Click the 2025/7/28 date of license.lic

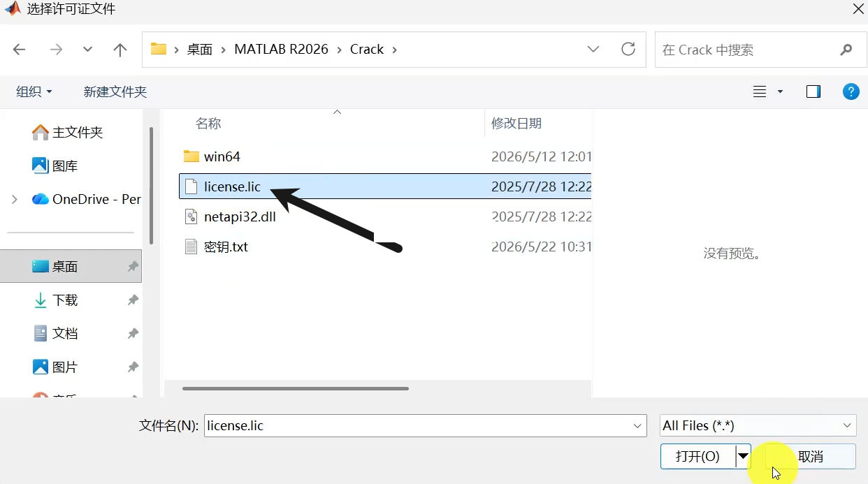(541, 186)
